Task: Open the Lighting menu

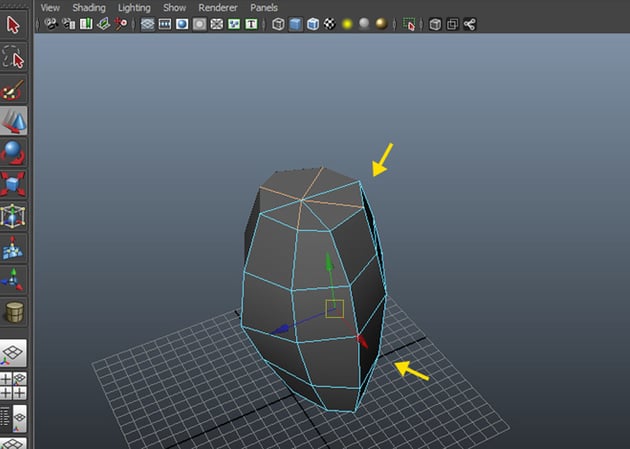Action: click(134, 7)
